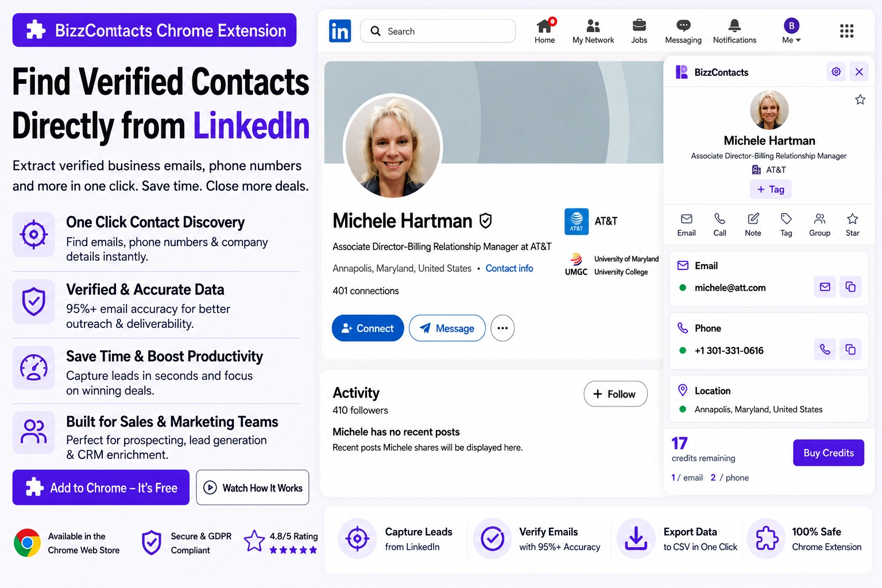Copy the +1 301-331-0616 phone number
Screen dimensions: 882x588
tap(850, 349)
